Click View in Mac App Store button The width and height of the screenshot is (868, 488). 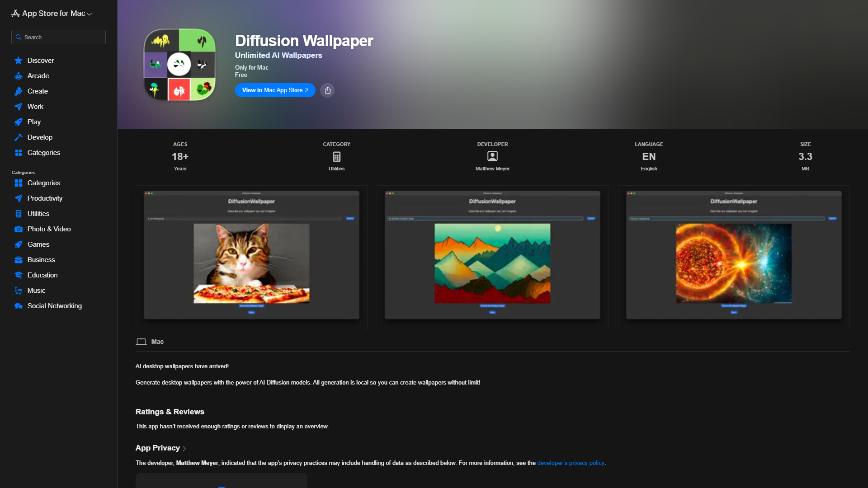click(275, 90)
